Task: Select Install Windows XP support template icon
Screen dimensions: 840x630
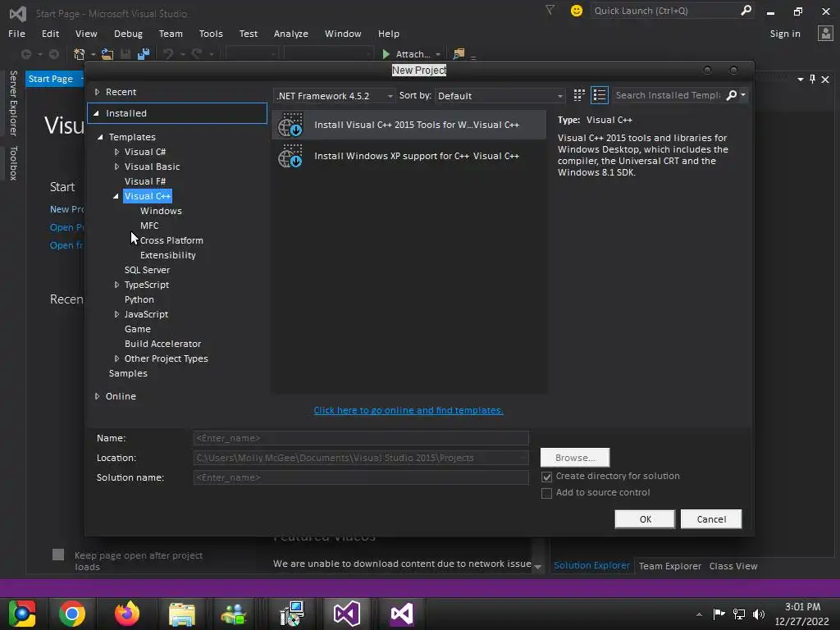Action: click(x=290, y=156)
